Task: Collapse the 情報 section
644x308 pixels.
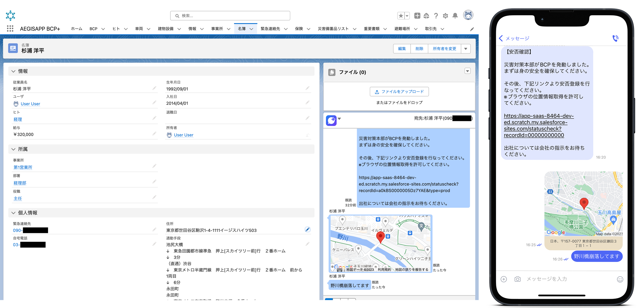Action: click(13, 71)
